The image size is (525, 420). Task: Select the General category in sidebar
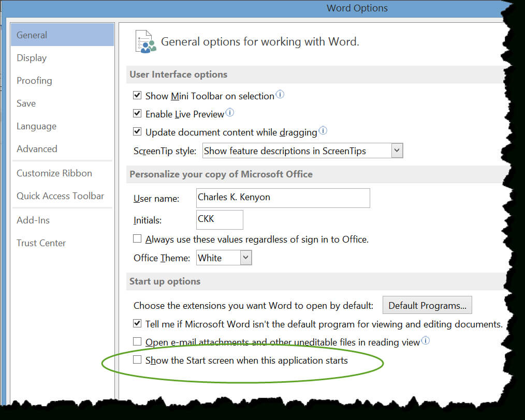click(62, 35)
